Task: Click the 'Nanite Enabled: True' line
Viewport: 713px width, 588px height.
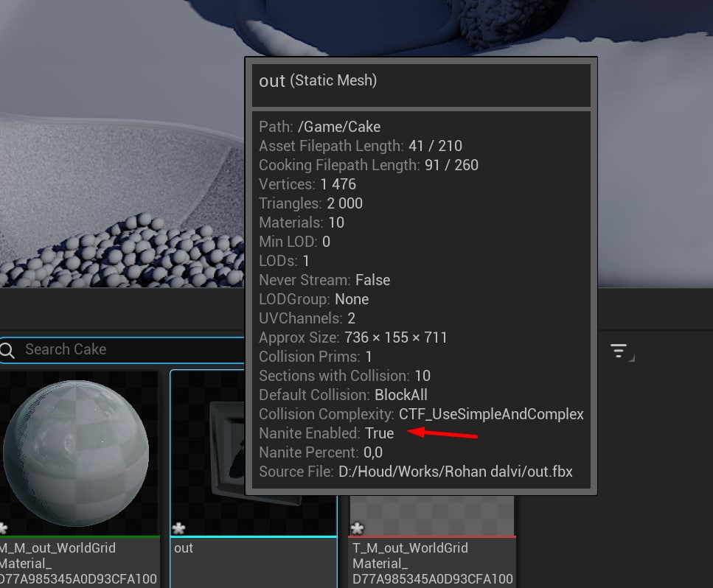Action: (327, 433)
